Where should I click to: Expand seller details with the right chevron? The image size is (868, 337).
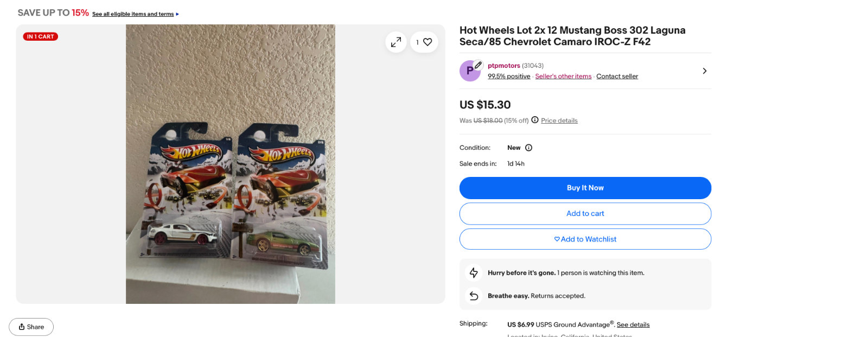(x=704, y=71)
